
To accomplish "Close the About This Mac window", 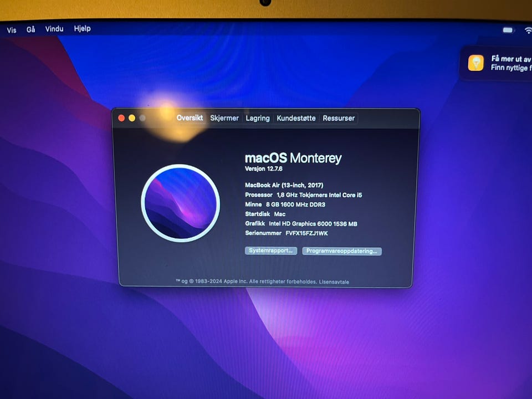I will coord(121,117).
